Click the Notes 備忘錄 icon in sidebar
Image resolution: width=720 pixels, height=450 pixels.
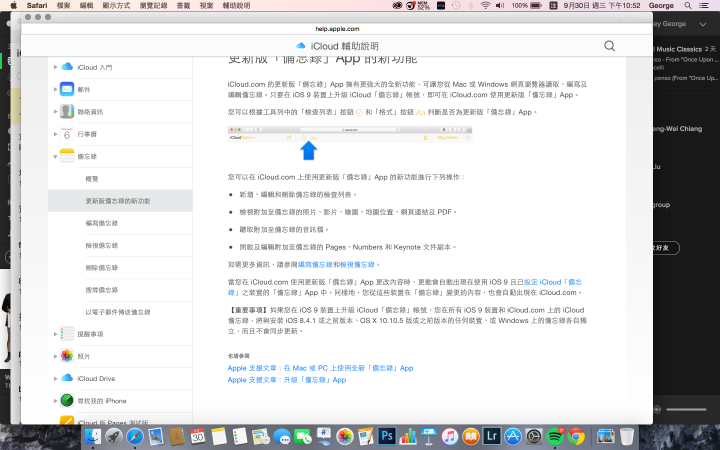point(67,156)
